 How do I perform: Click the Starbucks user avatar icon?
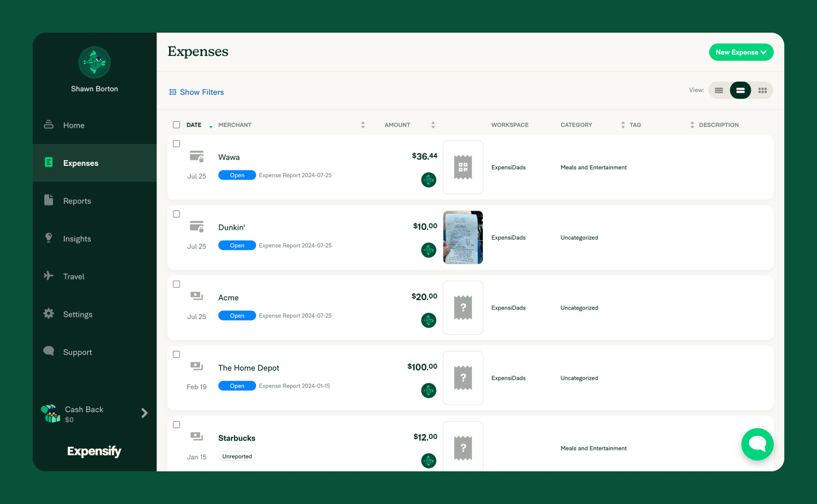[429, 461]
